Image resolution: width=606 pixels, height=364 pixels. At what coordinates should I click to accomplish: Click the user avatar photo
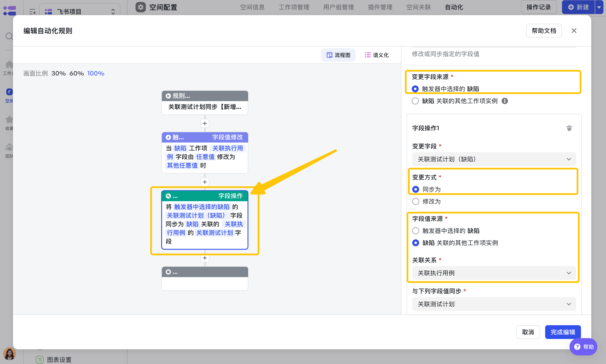9,353
